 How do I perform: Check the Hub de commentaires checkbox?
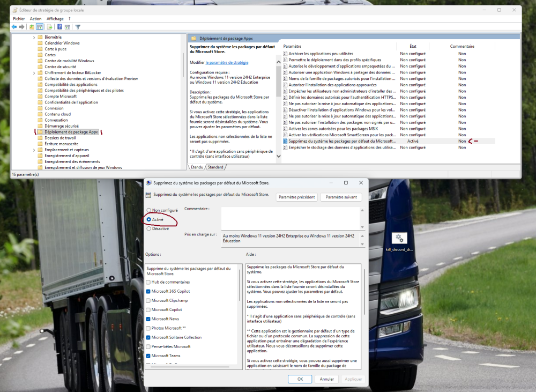tap(148, 282)
